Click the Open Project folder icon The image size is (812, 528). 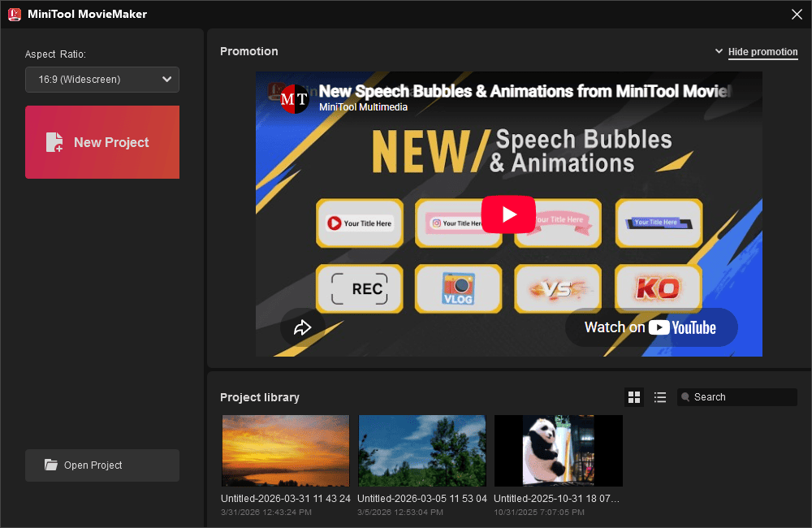tap(50, 465)
